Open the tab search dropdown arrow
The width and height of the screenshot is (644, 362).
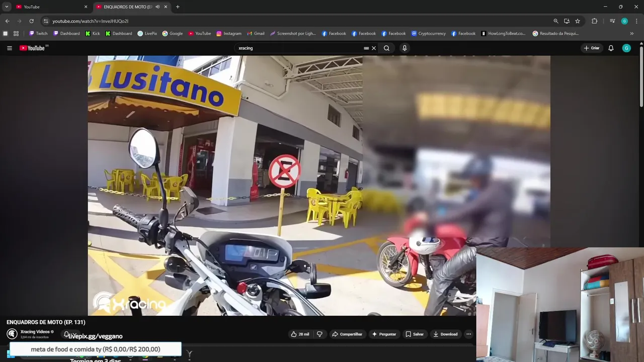coord(7,7)
